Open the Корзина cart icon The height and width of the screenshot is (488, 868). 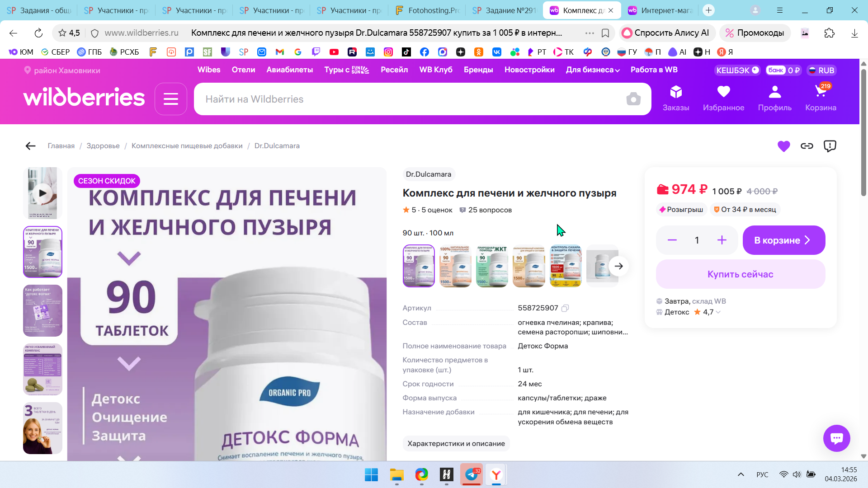point(820,98)
